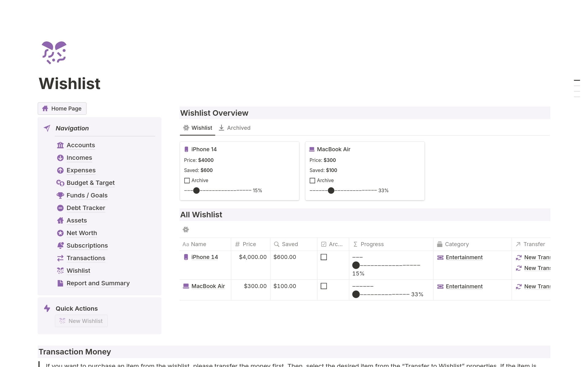The image size is (588, 367).
Task: Open the Accounts navigation link
Action: [81, 145]
